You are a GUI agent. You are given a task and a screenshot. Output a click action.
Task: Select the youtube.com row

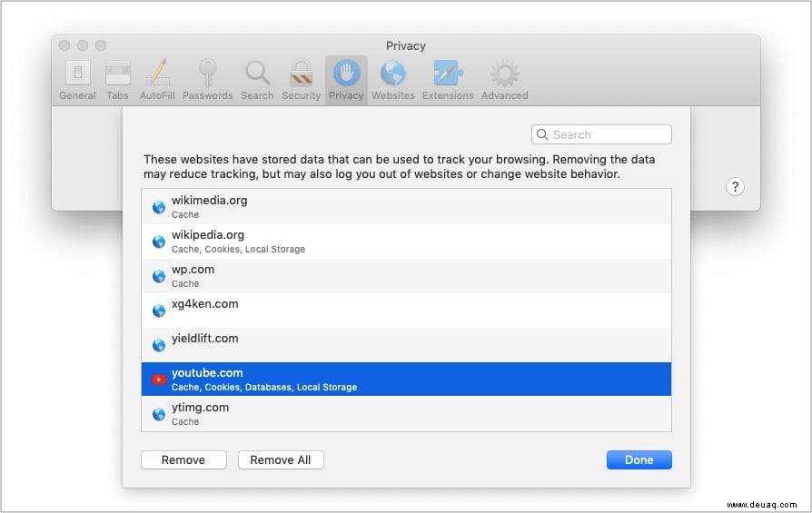click(x=406, y=379)
